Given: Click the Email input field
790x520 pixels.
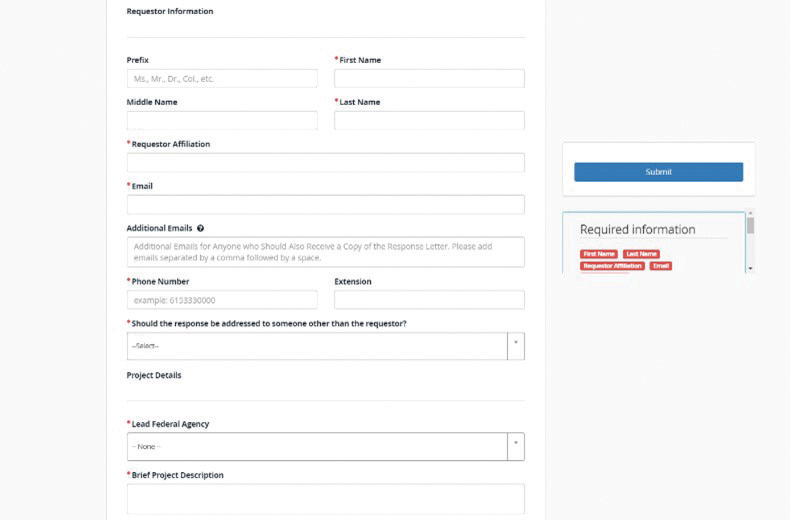Looking at the screenshot, I should tap(325, 205).
